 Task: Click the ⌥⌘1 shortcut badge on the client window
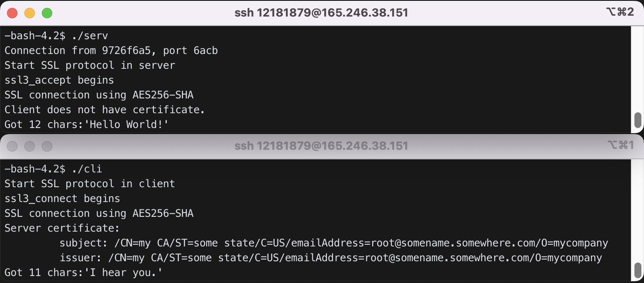tap(620, 145)
